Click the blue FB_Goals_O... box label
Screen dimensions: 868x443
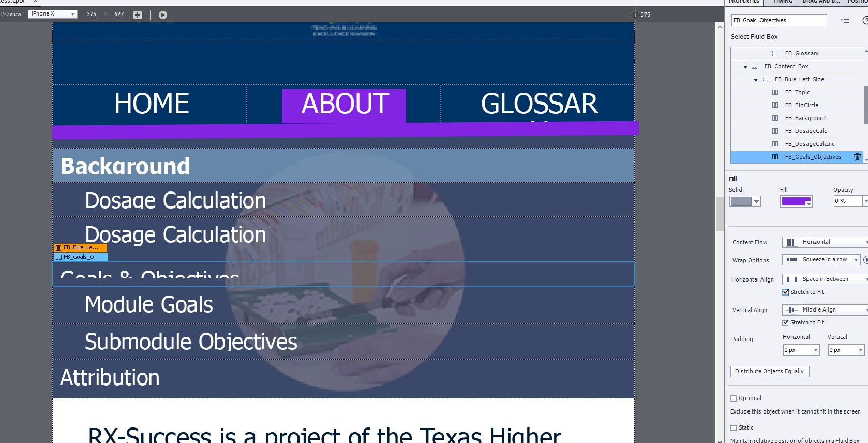coord(81,257)
